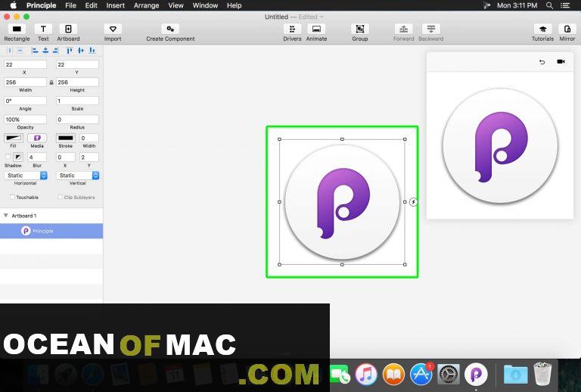Open the Vertical Static dropdown
The height and width of the screenshot is (392, 581).
[77, 176]
